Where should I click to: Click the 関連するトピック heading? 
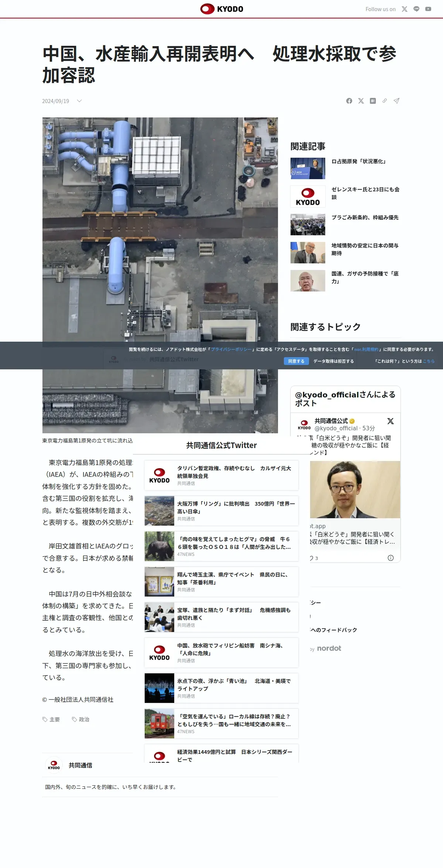[326, 327]
